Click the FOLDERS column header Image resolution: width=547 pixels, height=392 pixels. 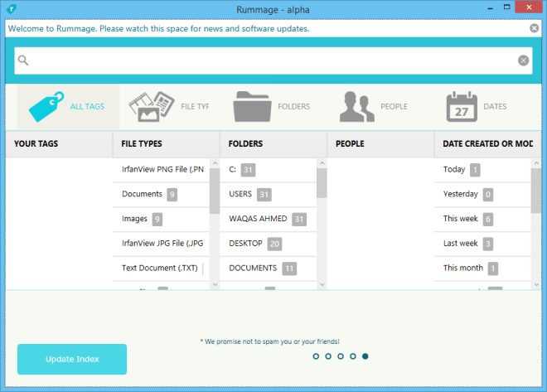pos(273,144)
